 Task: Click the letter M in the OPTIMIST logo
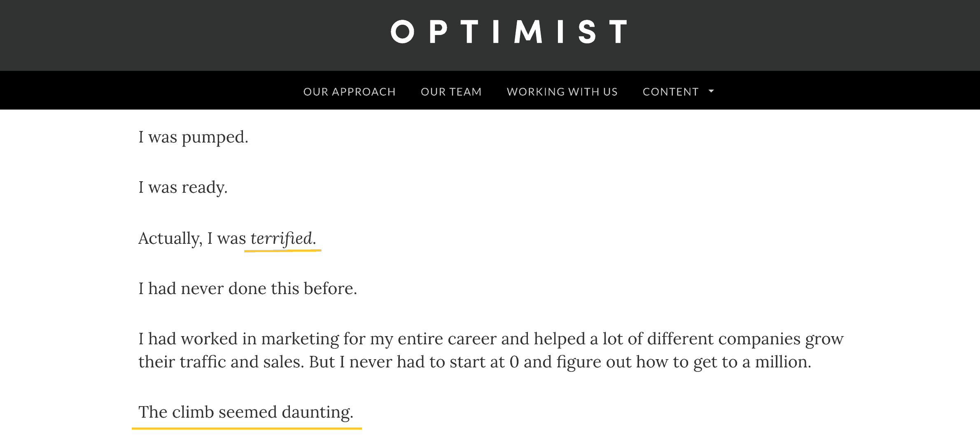click(x=528, y=32)
